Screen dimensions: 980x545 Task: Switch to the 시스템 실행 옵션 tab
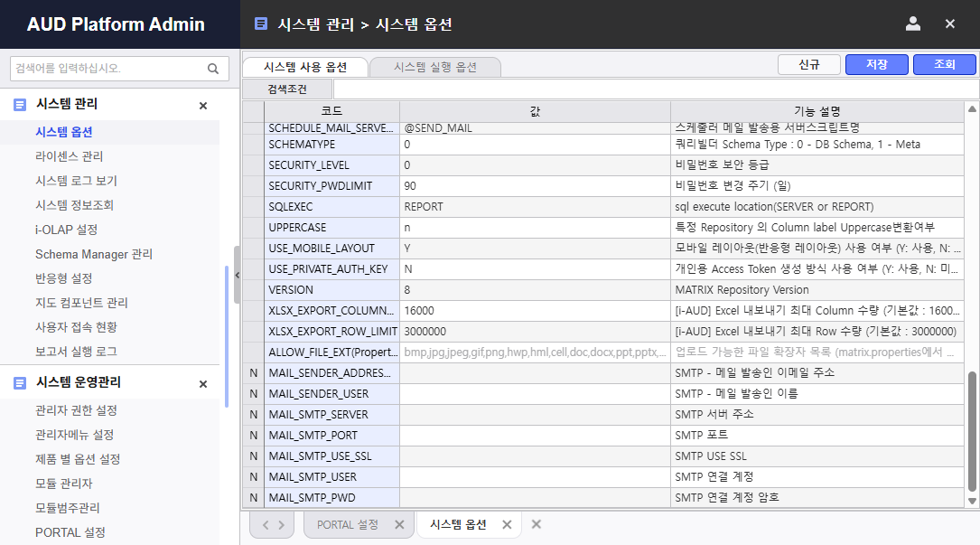(x=434, y=67)
